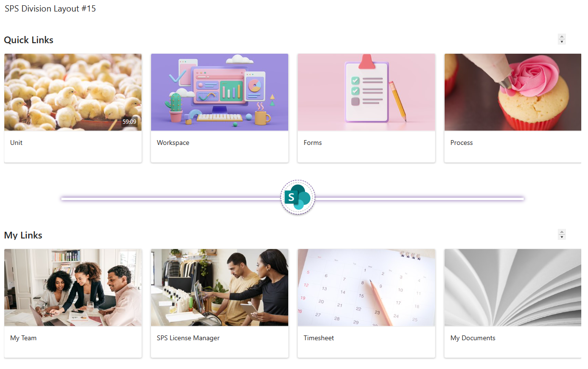
Task: Click the Timesheet link title
Action: coord(319,338)
